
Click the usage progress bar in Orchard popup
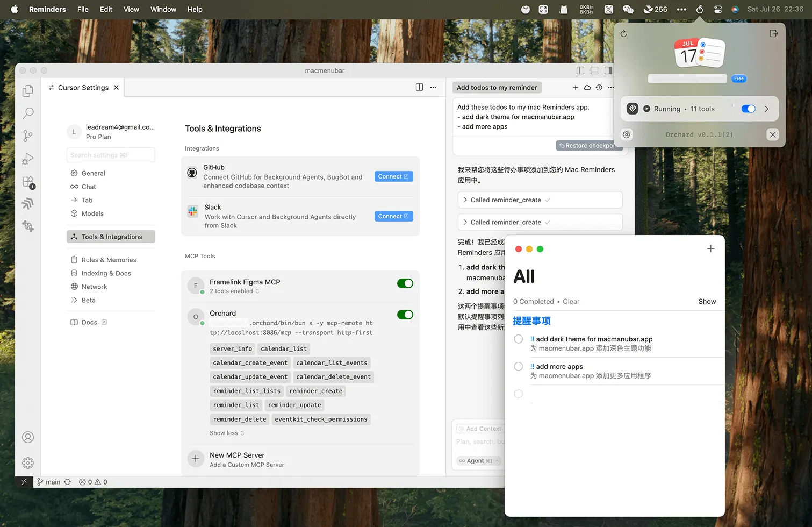[x=687, y=79]
